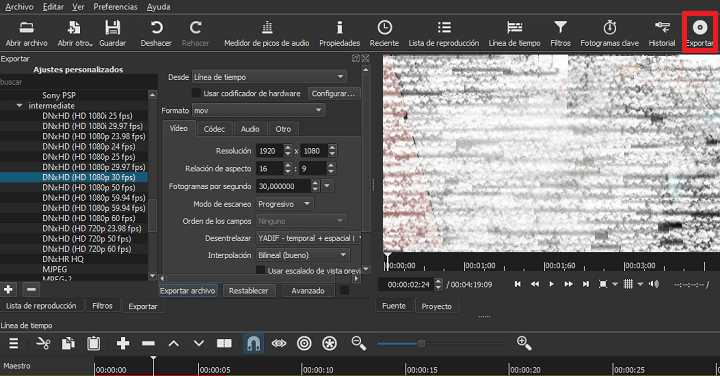
Task: Toggle the player grid overlay icon
Action: (628, 284)
